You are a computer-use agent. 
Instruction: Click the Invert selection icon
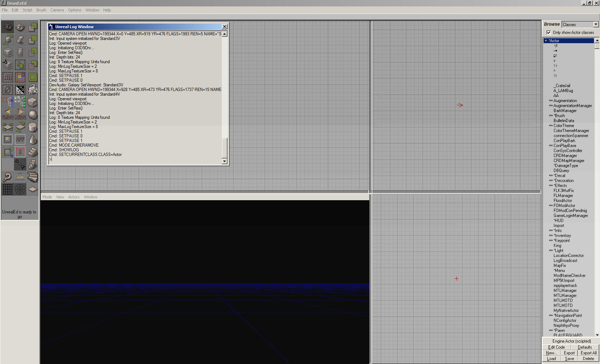pyautogui.click(x=20, y=90)
